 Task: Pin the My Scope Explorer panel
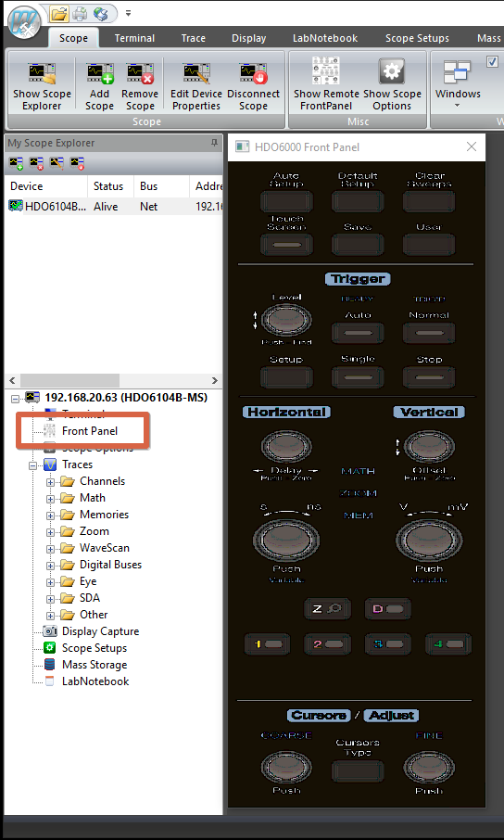click(214, 143)
